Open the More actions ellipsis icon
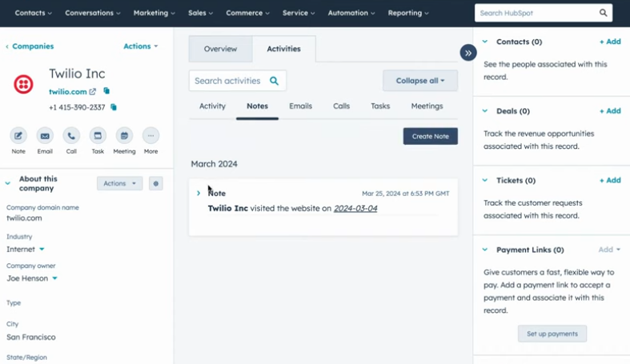This screenshot has height=364, width=630. pos(150,136)
